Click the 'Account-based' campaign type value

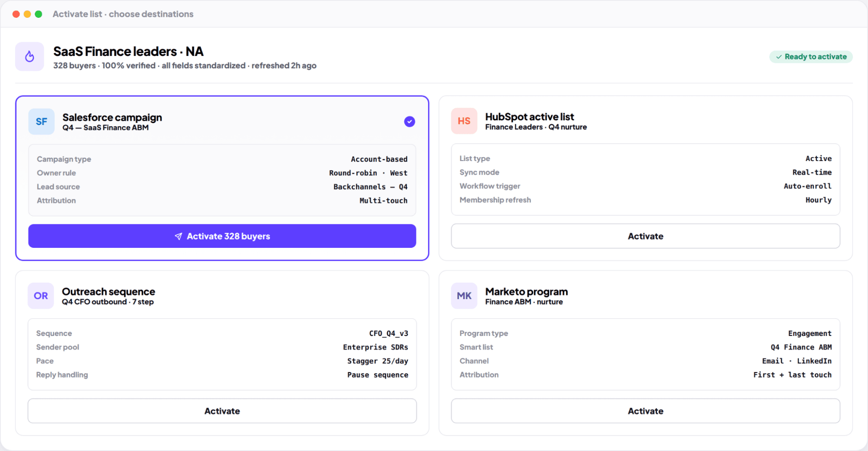pos(379,159)
